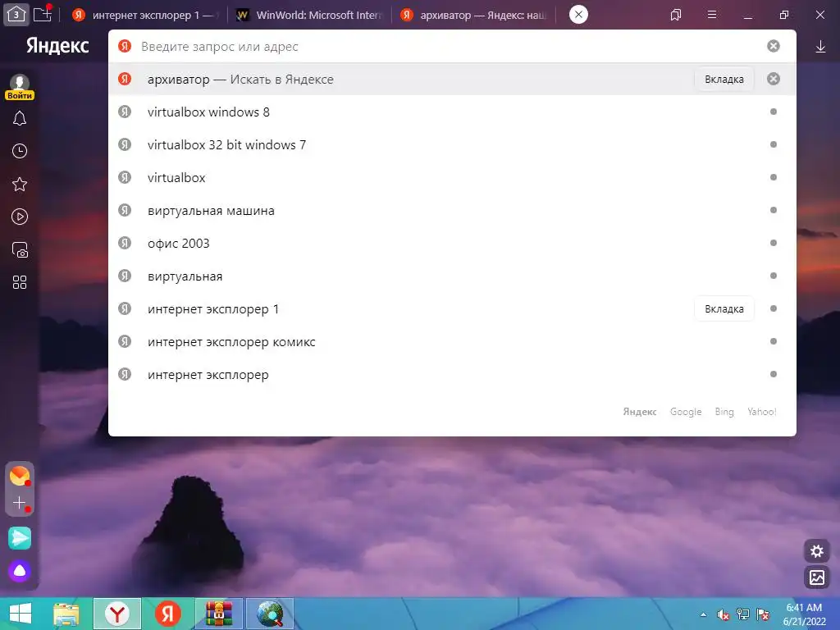This screenshot has height=630, width=840.
Task: Go to the open 'архиватор' tab via Вкладка
Action: coord(724,80)
